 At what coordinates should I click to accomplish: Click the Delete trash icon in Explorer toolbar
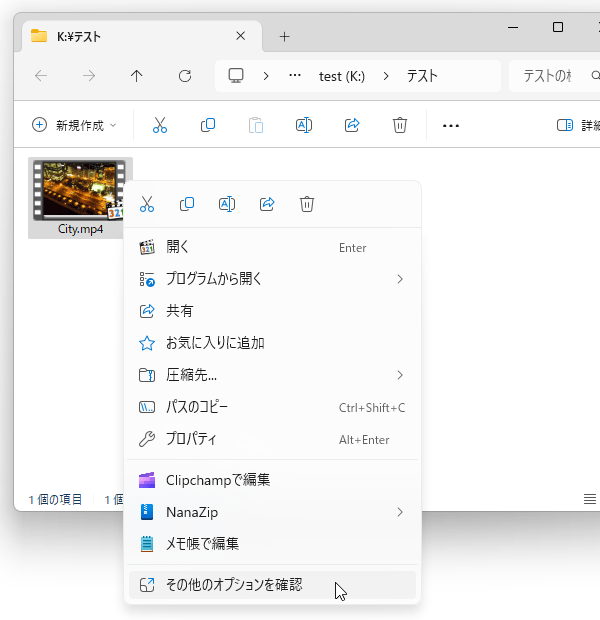coord(399,125)
